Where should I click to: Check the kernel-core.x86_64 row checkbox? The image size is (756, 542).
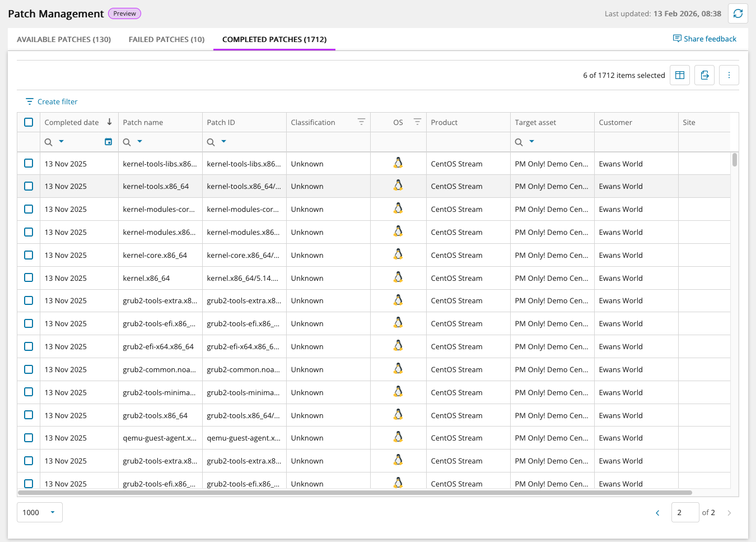[29, 255]
